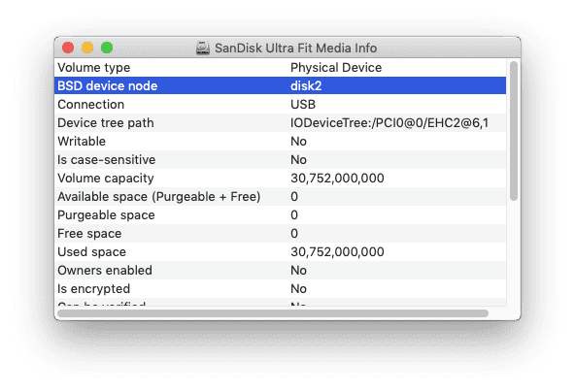The image size is (575, 392).
Task: Select the Is encrypted row
Action: click(280, 289)
